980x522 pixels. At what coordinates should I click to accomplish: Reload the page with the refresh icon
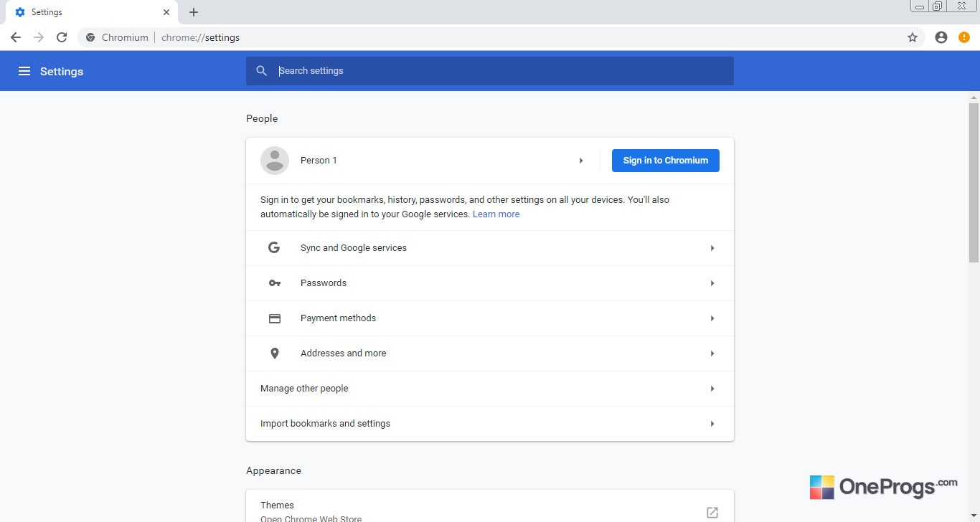point(62,37)
